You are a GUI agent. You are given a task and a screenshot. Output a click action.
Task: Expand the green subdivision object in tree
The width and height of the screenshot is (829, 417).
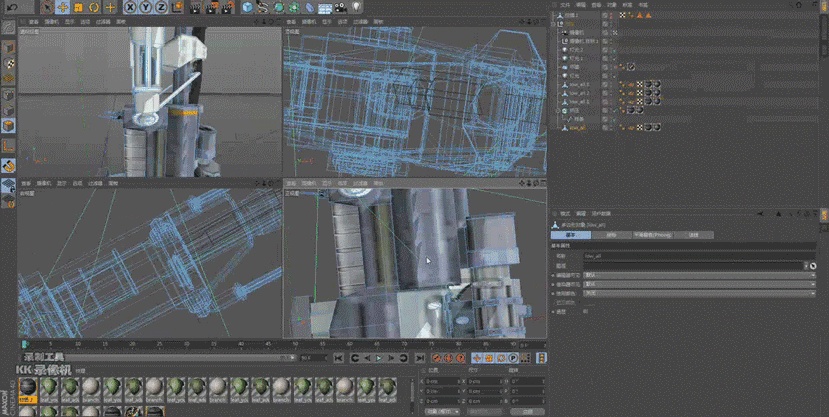point(556,110)
